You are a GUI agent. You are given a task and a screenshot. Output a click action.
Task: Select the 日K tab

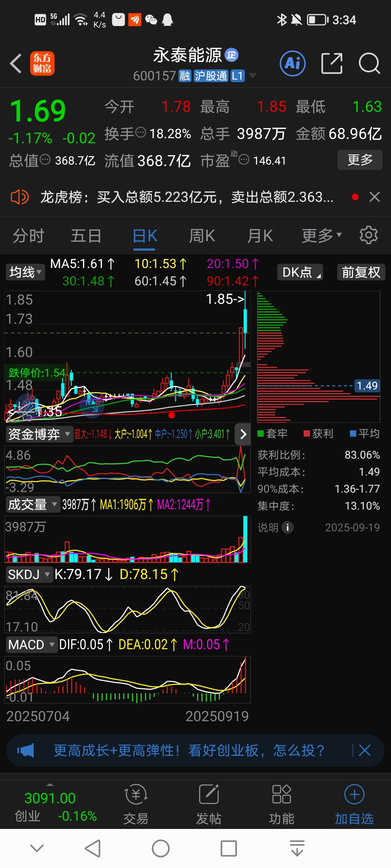coord(145,236)
